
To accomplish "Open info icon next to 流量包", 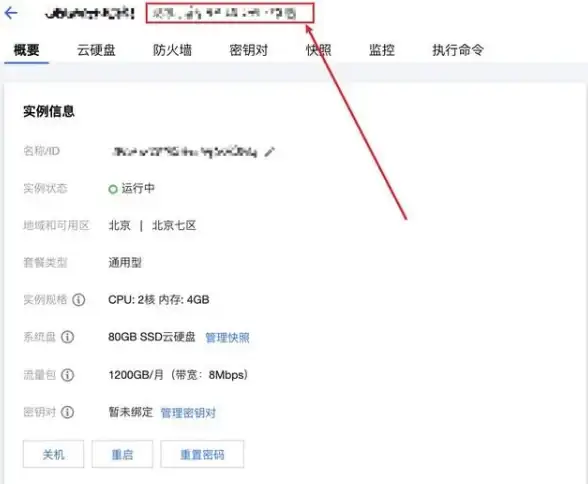I will (68, 375).
